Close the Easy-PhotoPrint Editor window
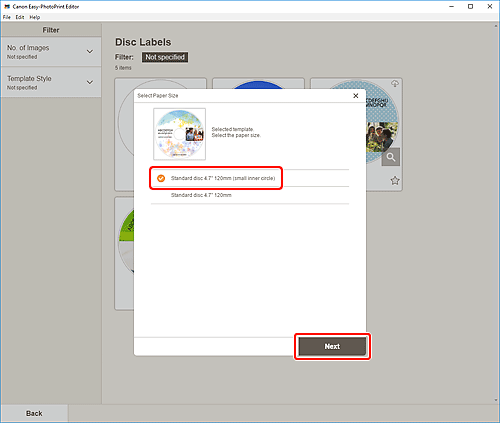Viewport: 500px width, 423px height. (x=490, y=6)
